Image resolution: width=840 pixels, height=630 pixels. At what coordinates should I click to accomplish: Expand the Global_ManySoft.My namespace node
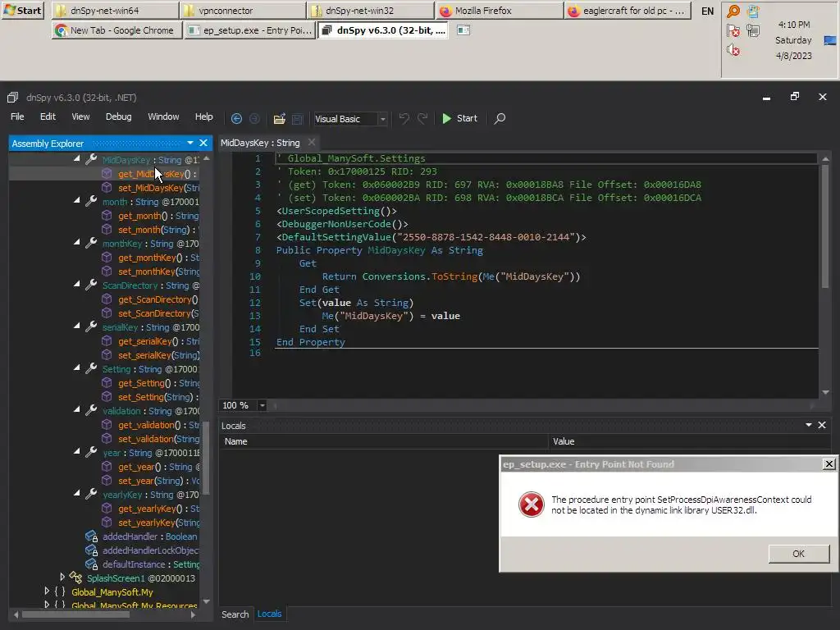[x=47, y=591]
